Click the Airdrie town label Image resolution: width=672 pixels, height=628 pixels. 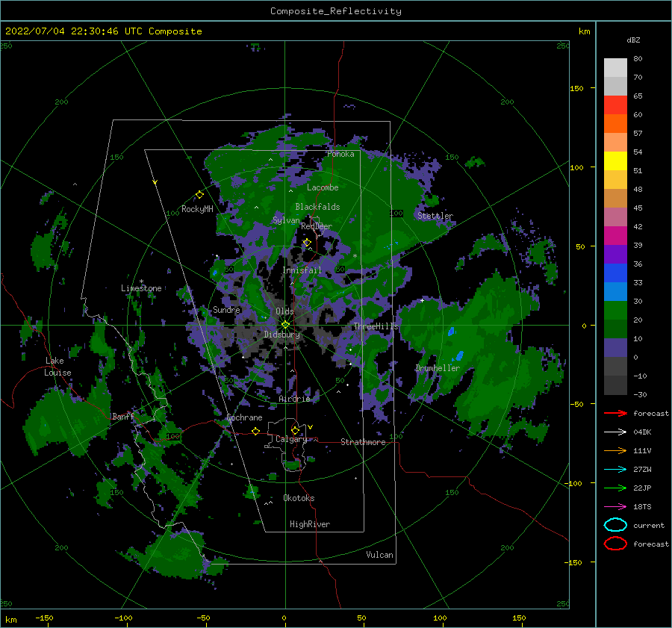coord(294,399)
